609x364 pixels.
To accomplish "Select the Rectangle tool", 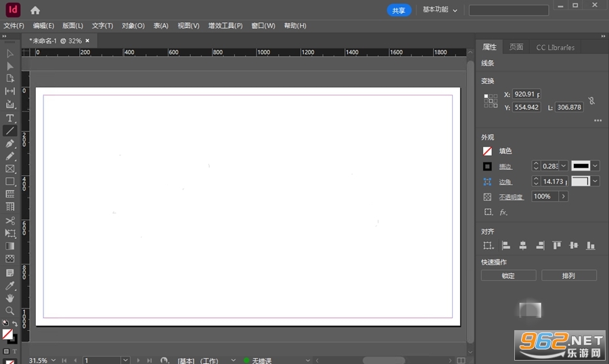I will [9, 181].
